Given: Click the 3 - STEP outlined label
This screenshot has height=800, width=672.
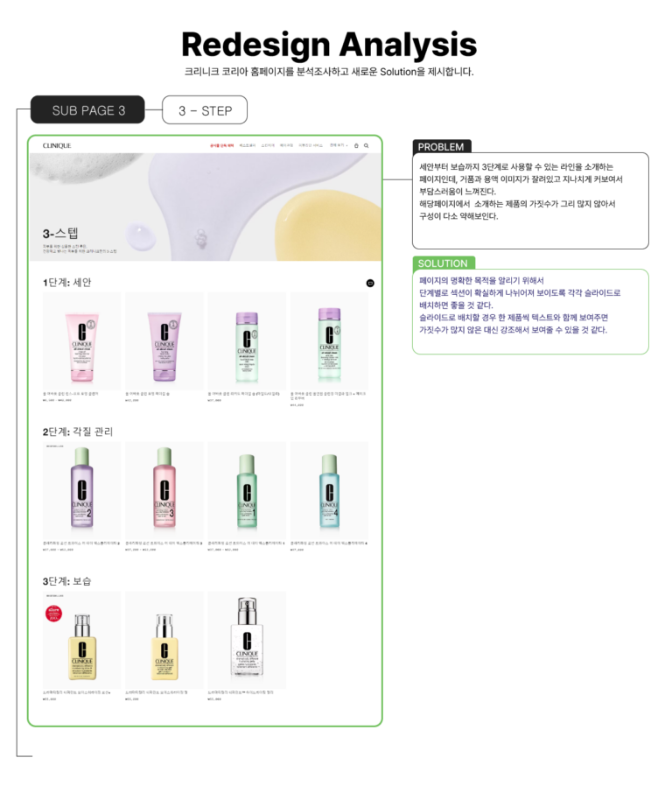Looking at the screenshot, I should [x=205, y=110].
